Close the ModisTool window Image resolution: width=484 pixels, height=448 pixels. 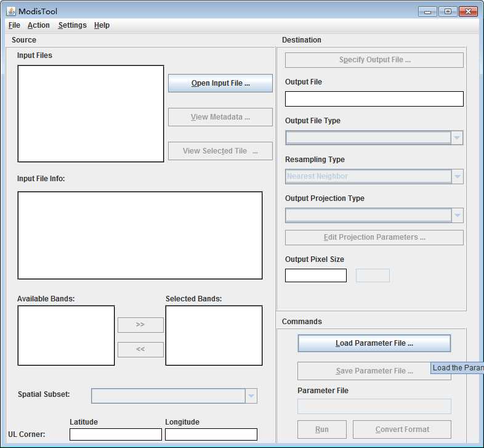coord(468,12)
